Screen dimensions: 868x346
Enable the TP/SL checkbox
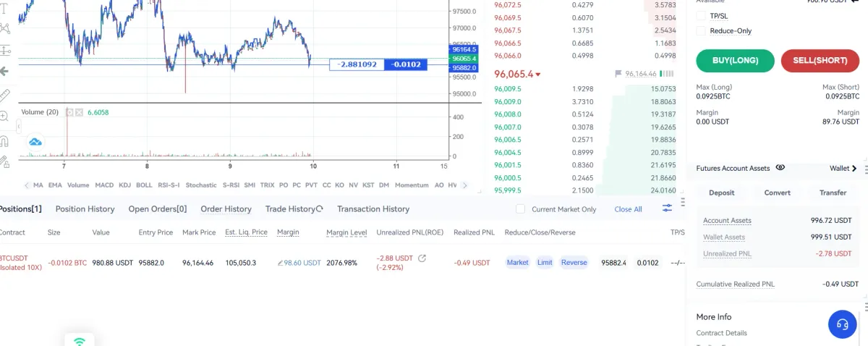point(701,15)
